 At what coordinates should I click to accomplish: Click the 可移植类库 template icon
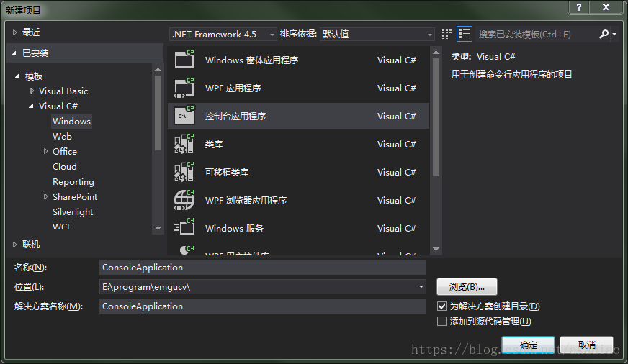pyautogui.click(x=184, y=172)
